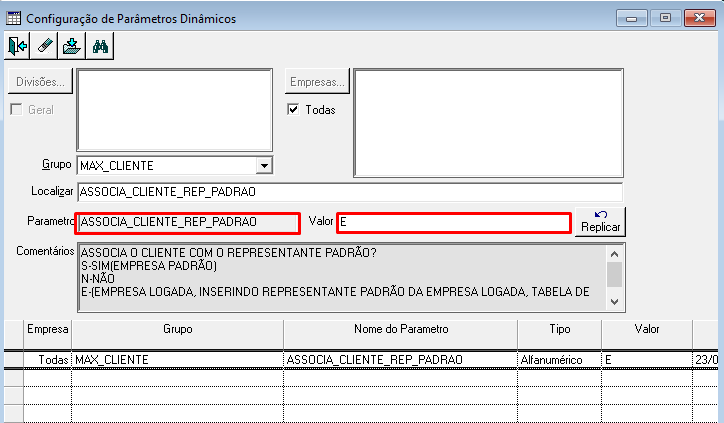Click the Divisões list box
724x423 pixels.
(x=175, y=110)
